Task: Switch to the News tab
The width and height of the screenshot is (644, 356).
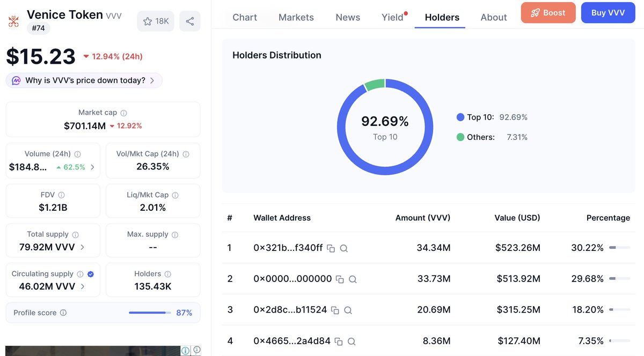Action: [348, 17]
